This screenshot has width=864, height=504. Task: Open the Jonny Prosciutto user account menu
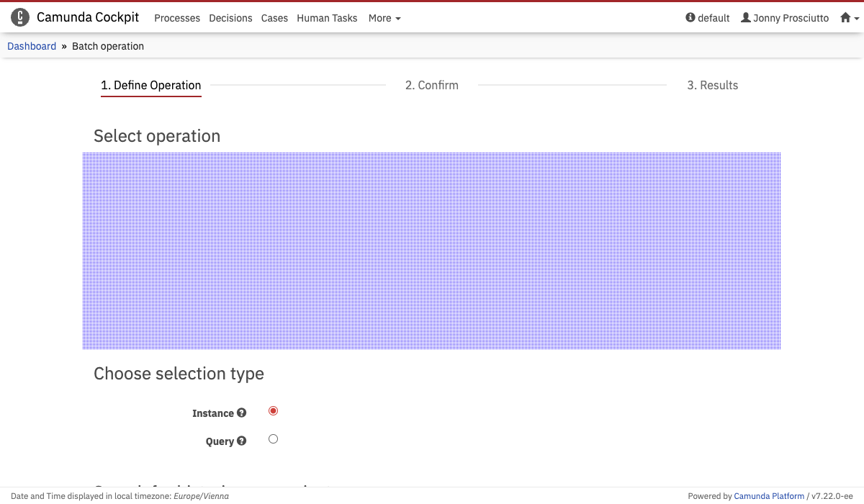pyautogui.click(x=785, y=18)
